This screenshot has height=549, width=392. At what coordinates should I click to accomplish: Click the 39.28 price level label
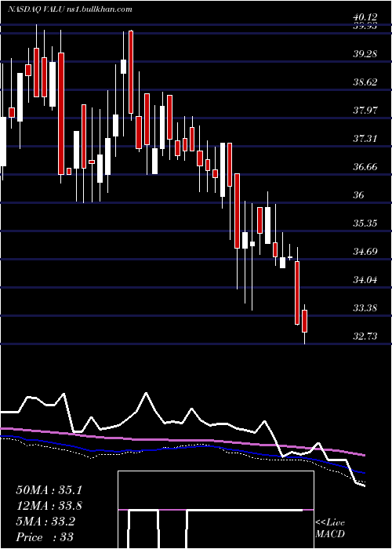click(365, 54)
